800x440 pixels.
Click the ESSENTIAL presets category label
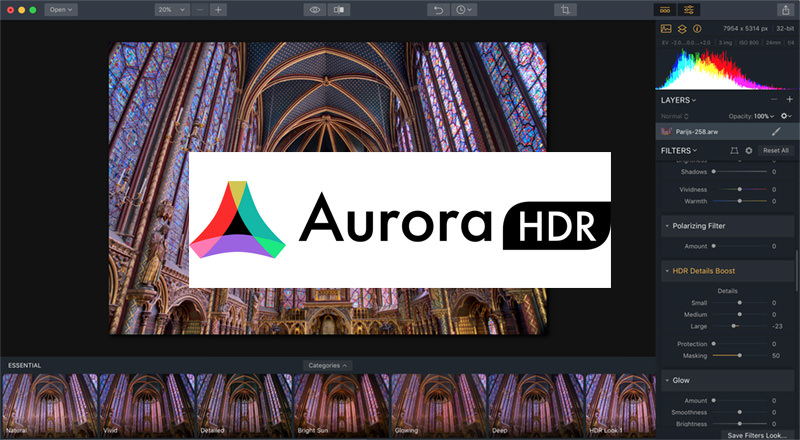pos(24,365)
